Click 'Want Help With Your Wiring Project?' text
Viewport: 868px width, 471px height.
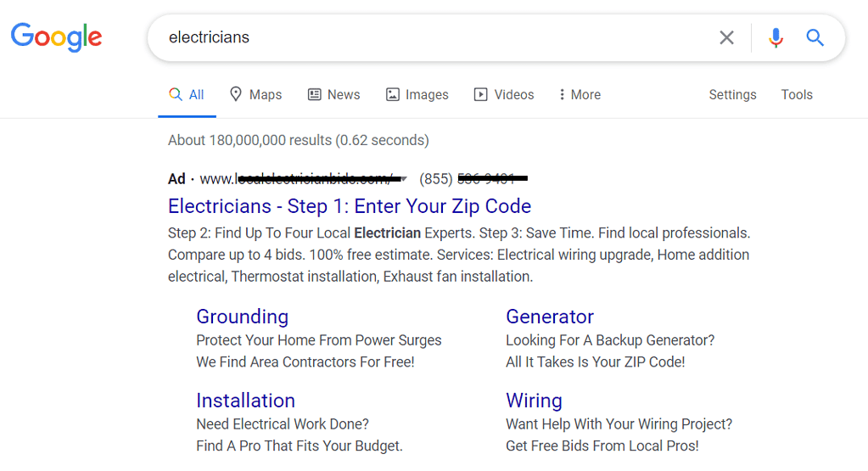(x=619, y=424)
